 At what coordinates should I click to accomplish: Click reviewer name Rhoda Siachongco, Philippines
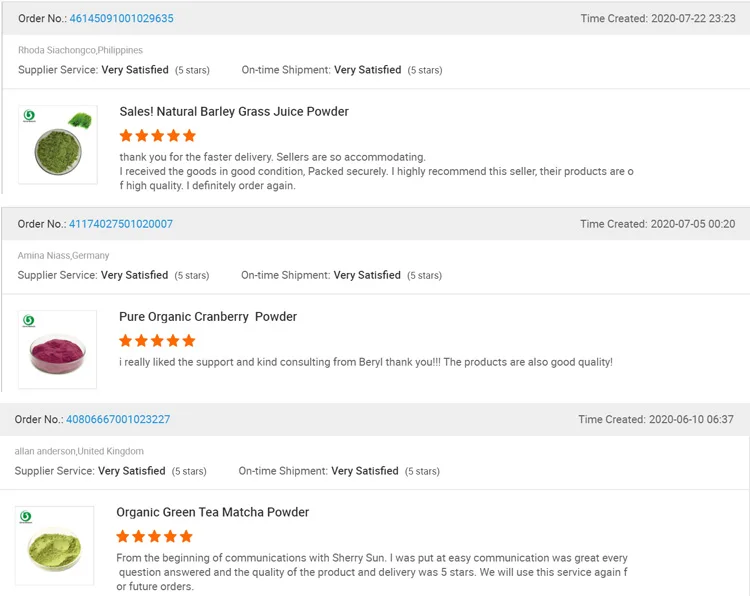[x=80, y=50]
